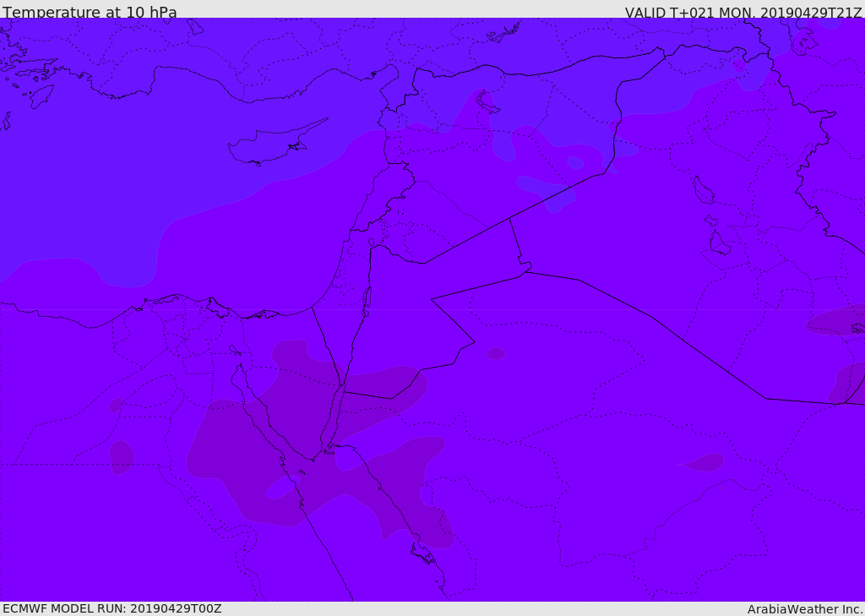Click the 'ArabiaWeather Inc' credit text
The image size is (865, 616).
[804, 609]
